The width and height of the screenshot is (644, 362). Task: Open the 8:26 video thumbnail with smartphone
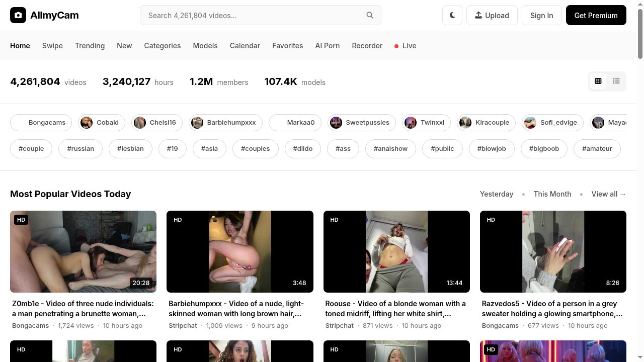[553, 251]
